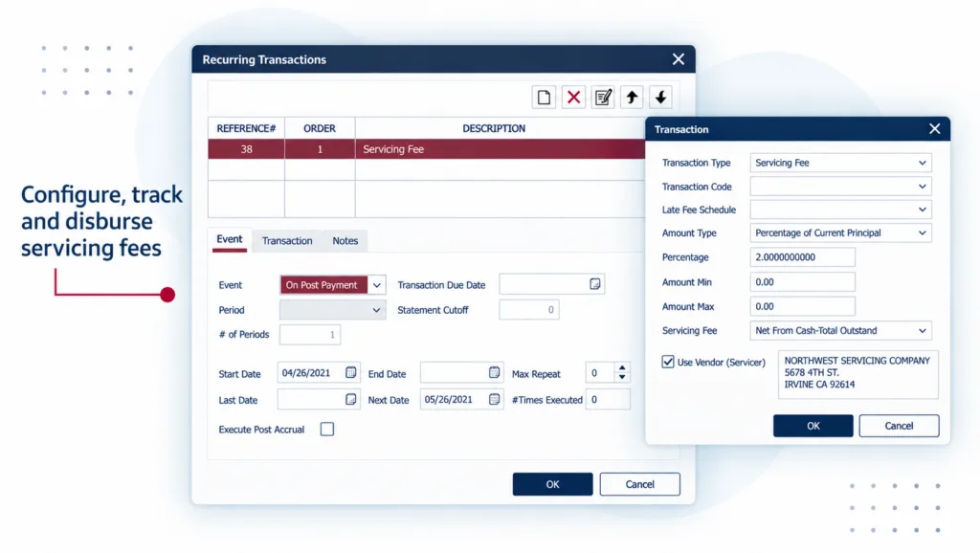Click the ORDER column header
Image resolution: width=980 pixels, height=553 pixels.
(320, 128)
